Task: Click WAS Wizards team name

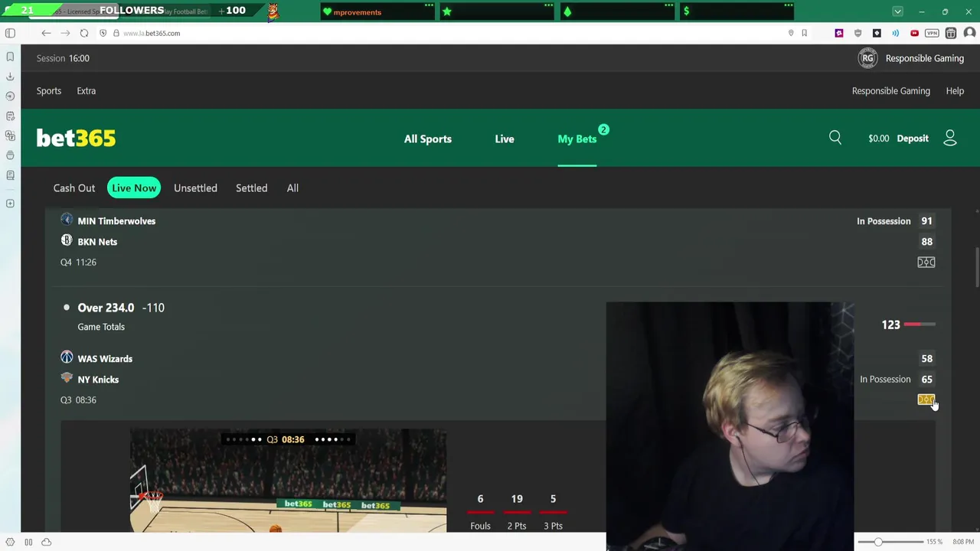Action: 105,359
